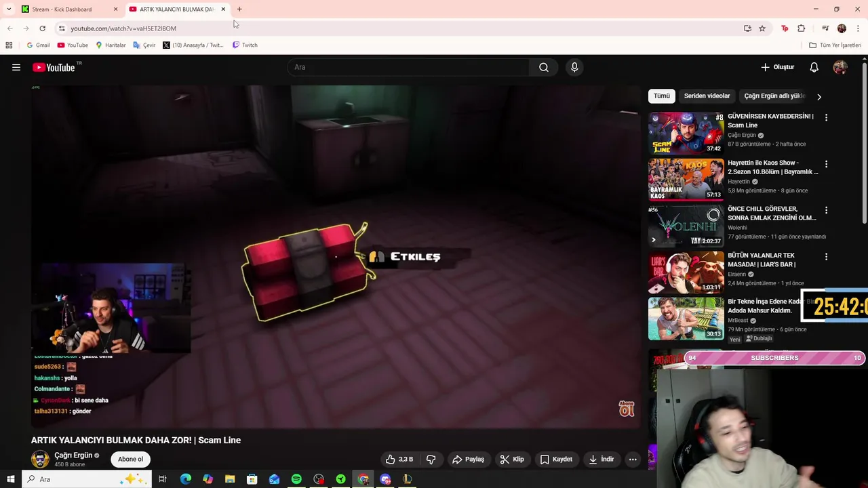
Task: Install app icon in address bar
Action: [x=747, y=28]
